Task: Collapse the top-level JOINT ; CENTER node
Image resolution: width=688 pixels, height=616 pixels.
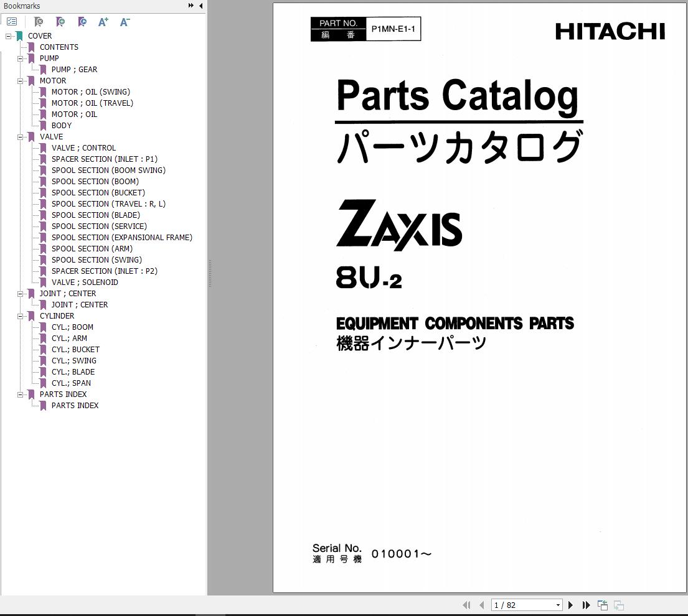Action: pos(20,294)
